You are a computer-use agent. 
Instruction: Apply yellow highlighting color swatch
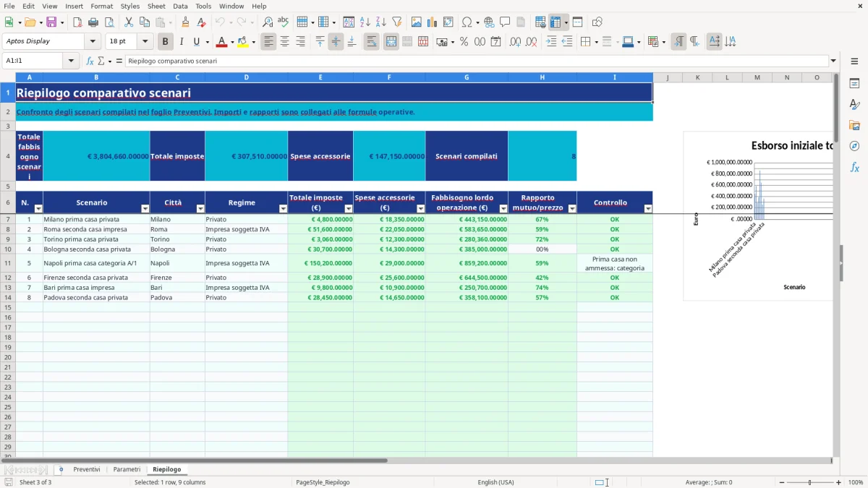coord(242,42)
